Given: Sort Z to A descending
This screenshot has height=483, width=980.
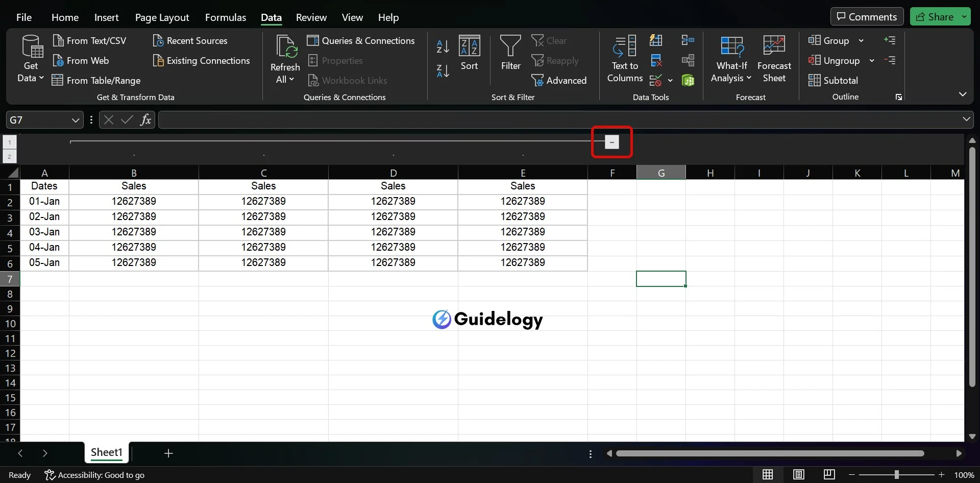Looking at the screenshot, I should [443, 71].
